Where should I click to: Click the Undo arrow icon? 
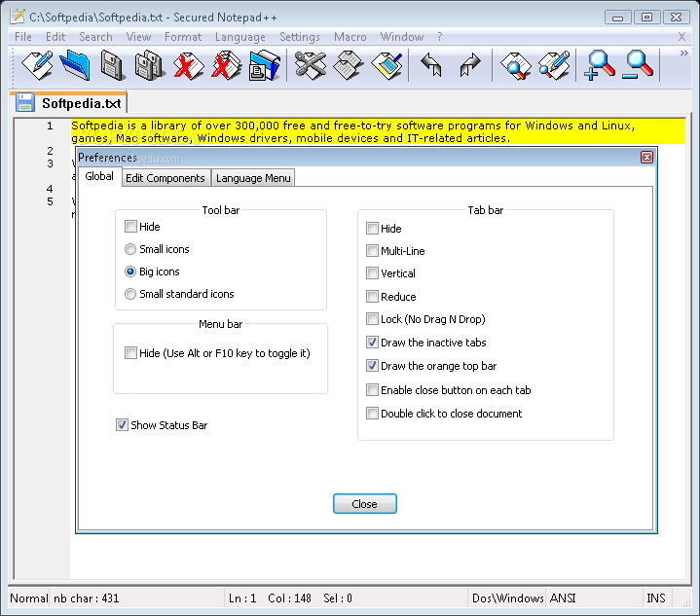click(x=431, y=65)
